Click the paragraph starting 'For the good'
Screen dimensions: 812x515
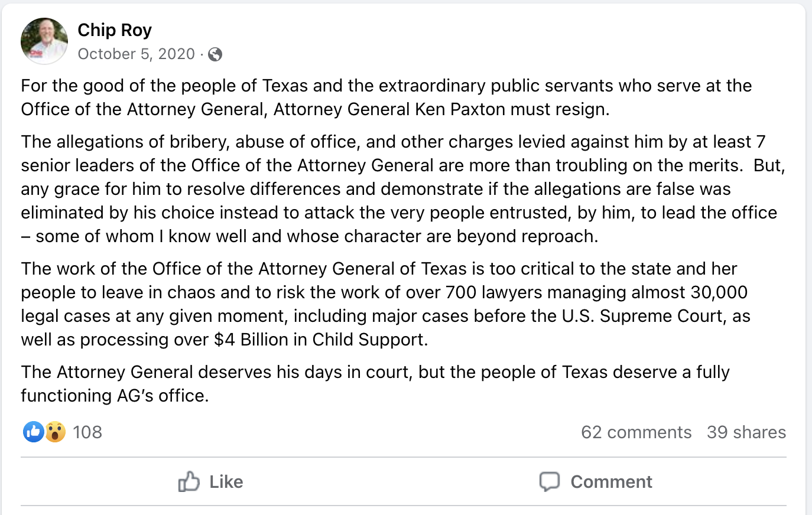point(386,97)
